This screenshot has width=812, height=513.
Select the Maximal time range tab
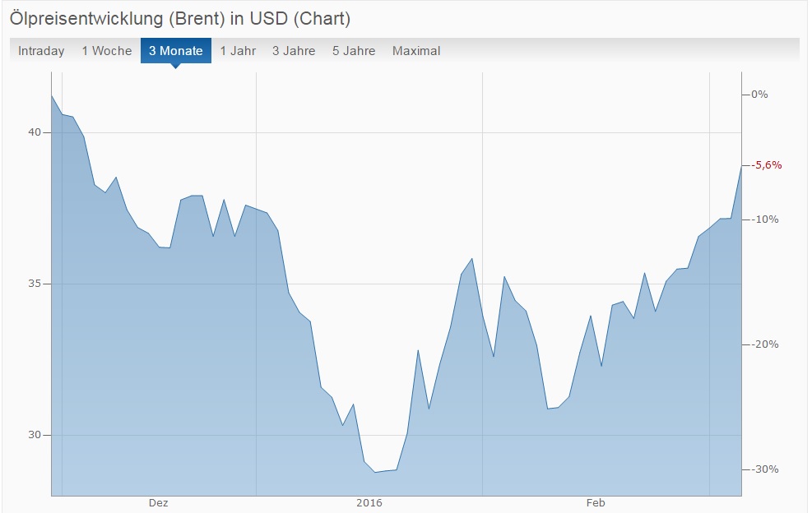click(416, 51)
